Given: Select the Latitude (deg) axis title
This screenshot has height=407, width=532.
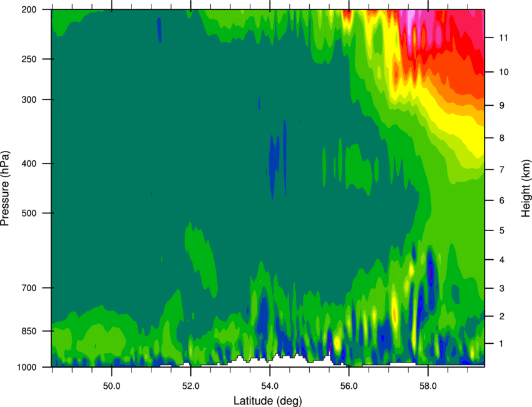Looking at the screenshot, I should (x=267, y=401).
